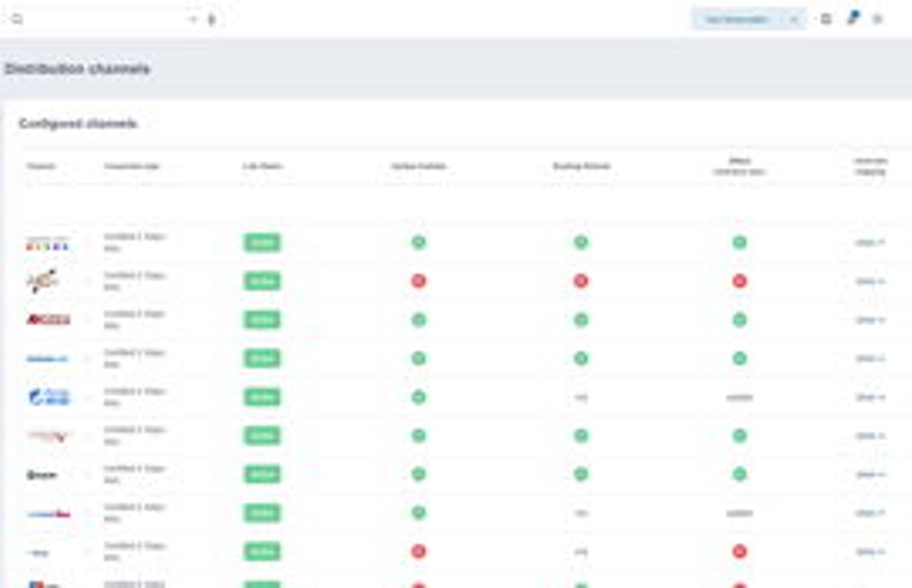The image size is (912, 588).
Task: Click the first red circle in the ninth row
Action: pos(419,552)
